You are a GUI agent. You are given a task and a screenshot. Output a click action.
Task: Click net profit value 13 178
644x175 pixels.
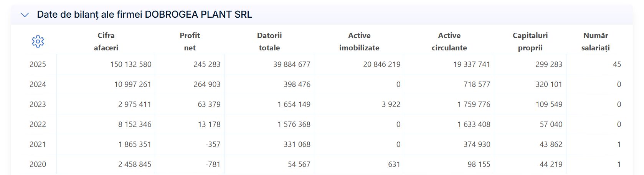209,124
